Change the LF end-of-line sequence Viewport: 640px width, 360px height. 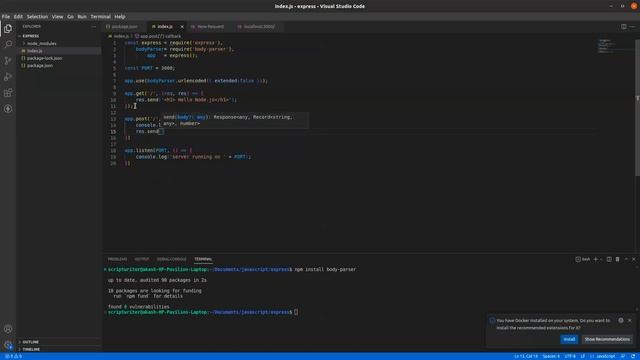[583, 356]
